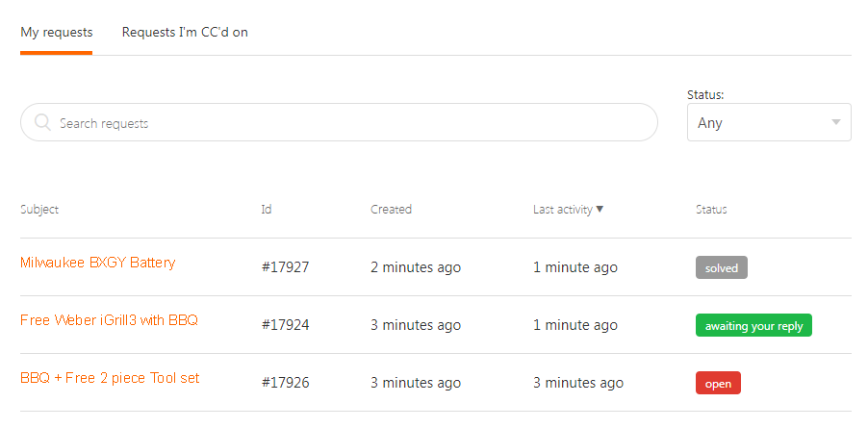
Task: Open the Milwaukee BXGY Battery request
Action: coord(98,263)
